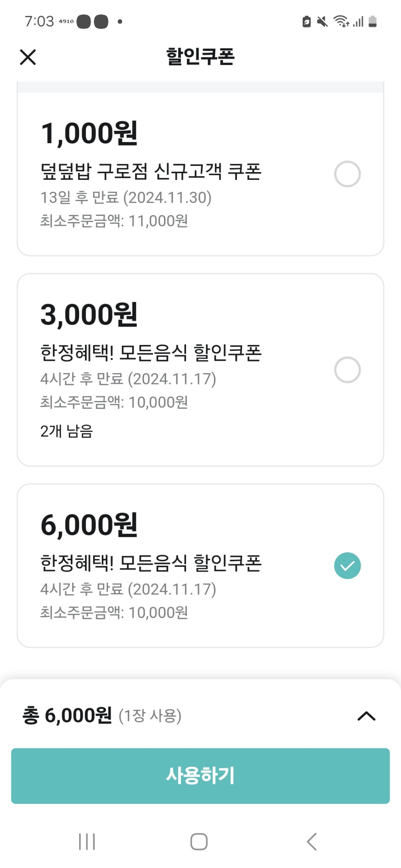Tap the muted sound status icon
The width and height of the screenshot is (401, 868).
[322, 22]
